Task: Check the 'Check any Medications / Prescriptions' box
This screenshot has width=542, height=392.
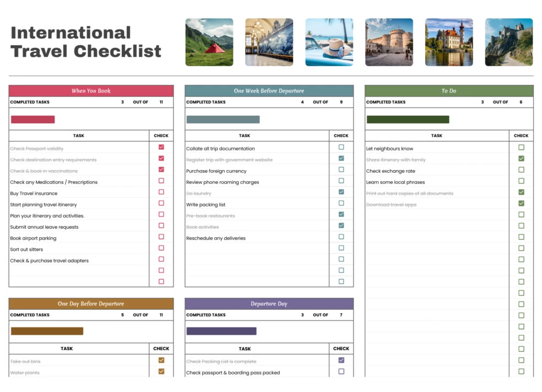Action: click(x=161, y=181)
